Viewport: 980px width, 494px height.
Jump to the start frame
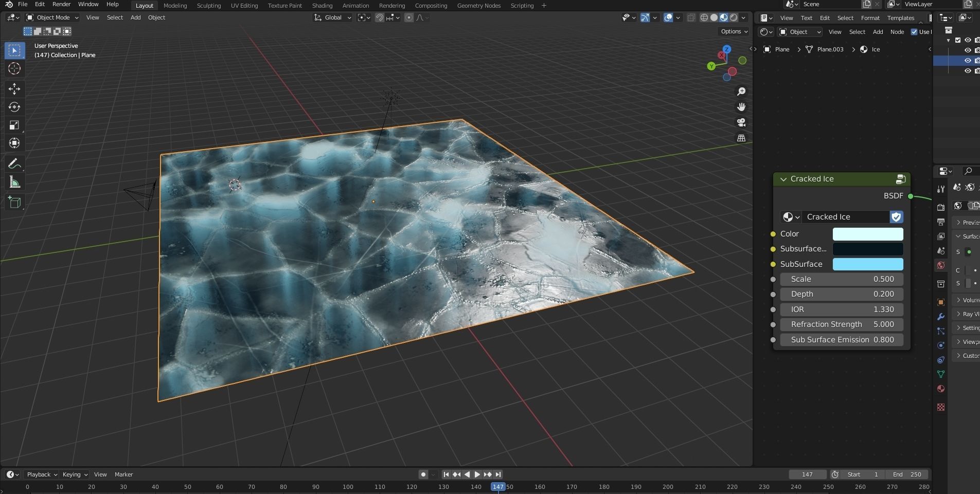446,474
